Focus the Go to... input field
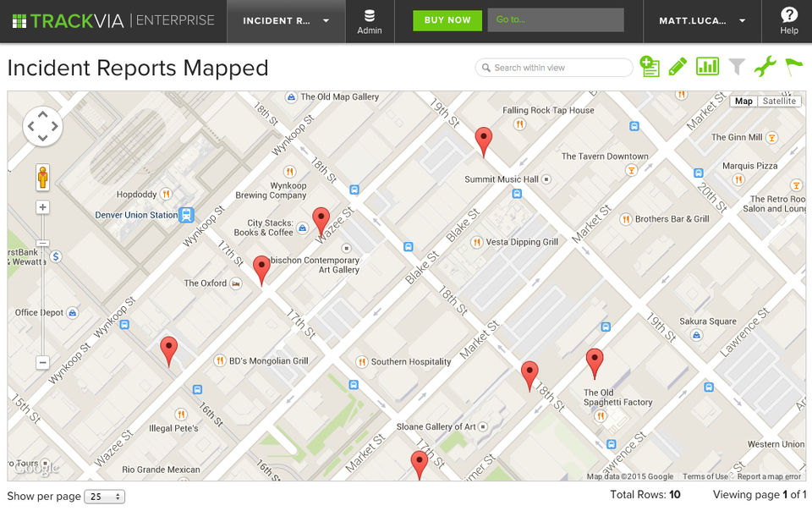The image size is (812, 511). coord(556,19)
